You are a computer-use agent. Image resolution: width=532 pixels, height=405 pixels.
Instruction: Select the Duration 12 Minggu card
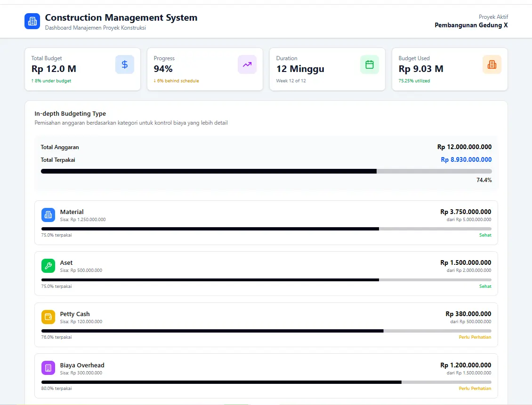click(x=327, y=69)
